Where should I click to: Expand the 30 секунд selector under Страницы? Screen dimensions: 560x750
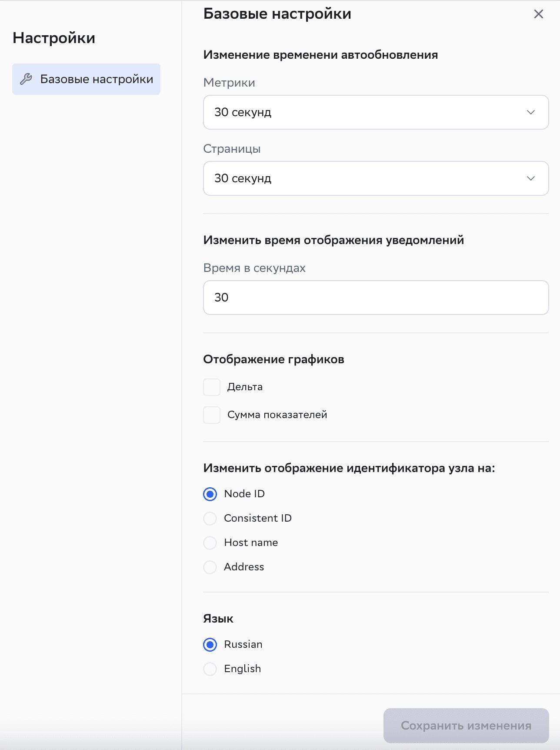(x=376, y=178)
